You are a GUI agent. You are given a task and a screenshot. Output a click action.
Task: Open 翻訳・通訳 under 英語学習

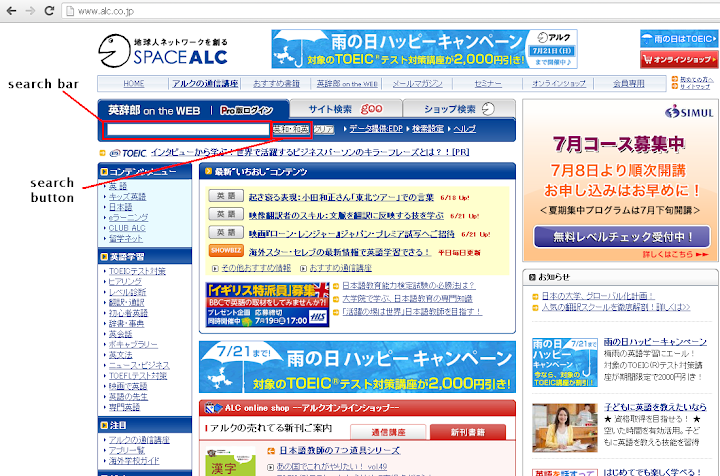[x=126, y=302]
